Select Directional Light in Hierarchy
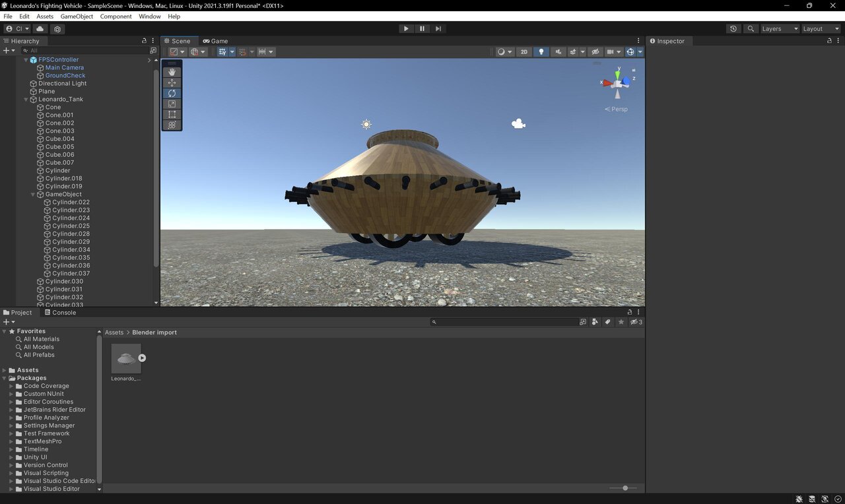 [62, 83]
